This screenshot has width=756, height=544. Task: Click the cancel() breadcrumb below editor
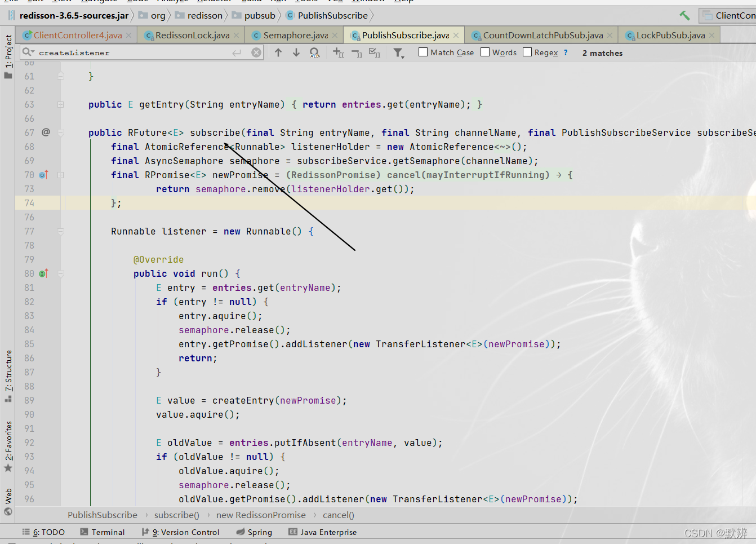pyautogui.click(x=339, y=515)
